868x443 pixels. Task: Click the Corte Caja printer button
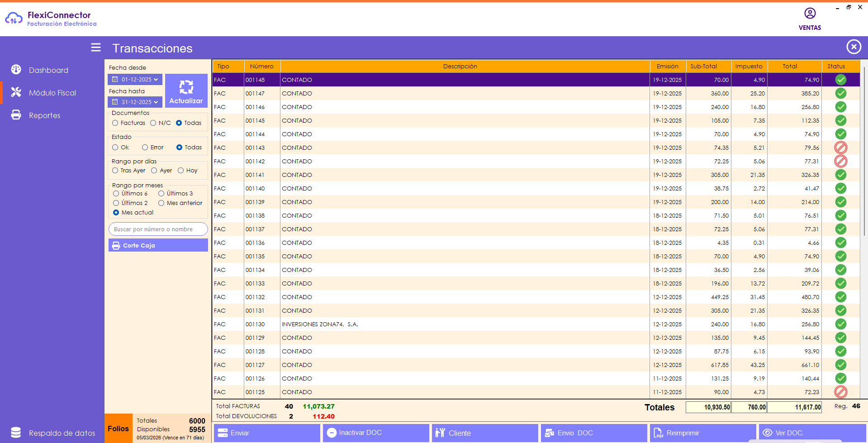(x=158, y=245)
